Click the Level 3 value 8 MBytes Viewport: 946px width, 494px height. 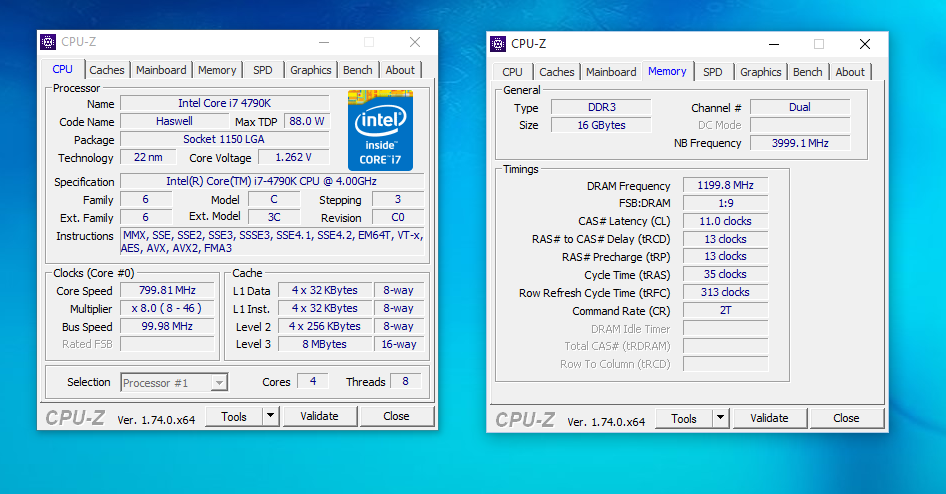click(x=325, y=344)
